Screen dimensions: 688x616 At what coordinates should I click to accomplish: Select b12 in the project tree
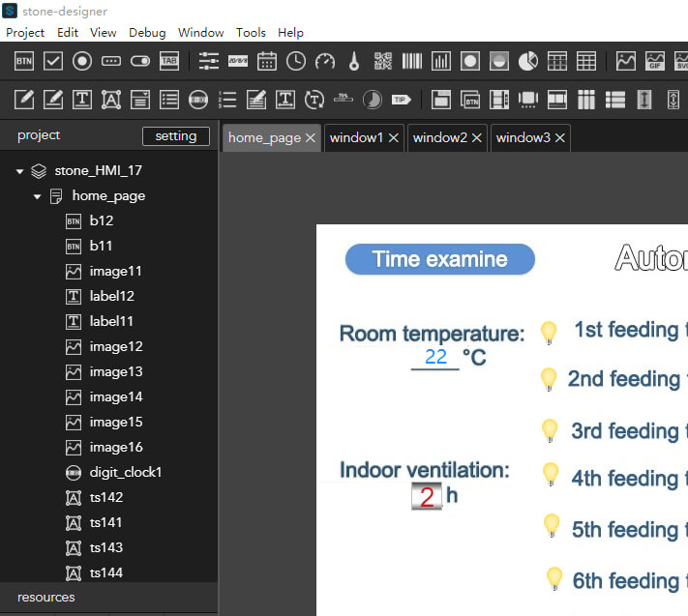click(102, 220)
